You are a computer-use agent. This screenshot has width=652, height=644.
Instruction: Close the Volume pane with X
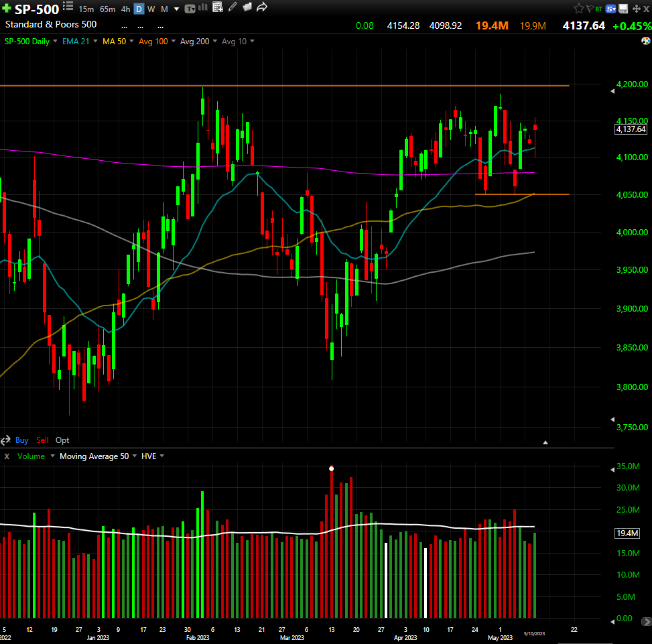(7, 456)
